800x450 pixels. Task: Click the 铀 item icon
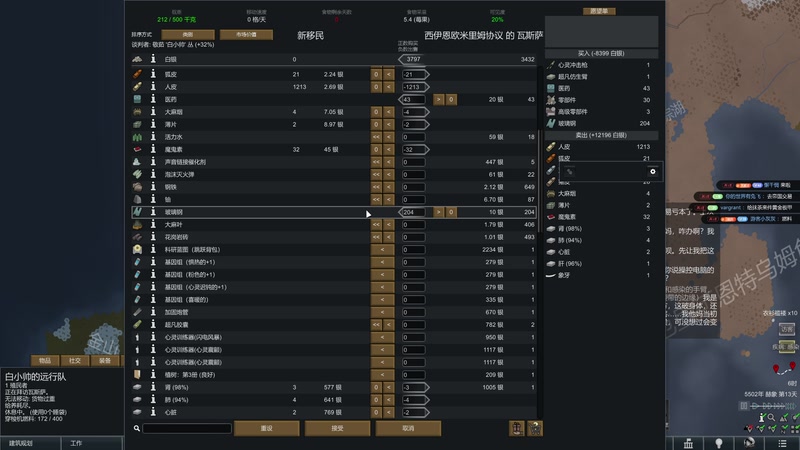pyautogui.click(x=137, y=199)
